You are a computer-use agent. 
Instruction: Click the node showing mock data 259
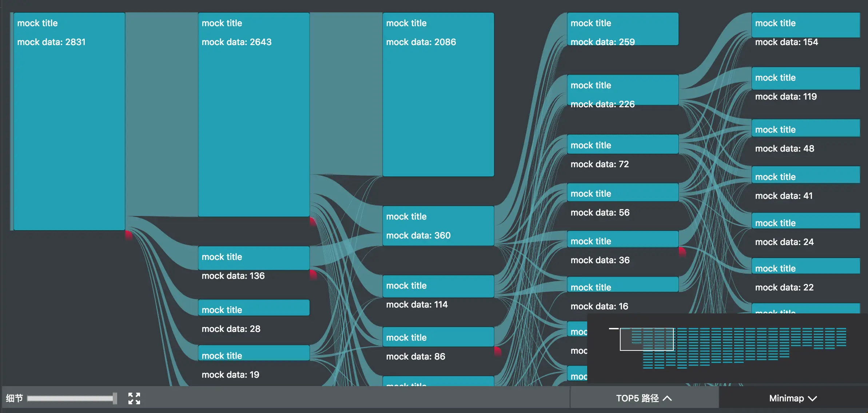click(622, 29)
